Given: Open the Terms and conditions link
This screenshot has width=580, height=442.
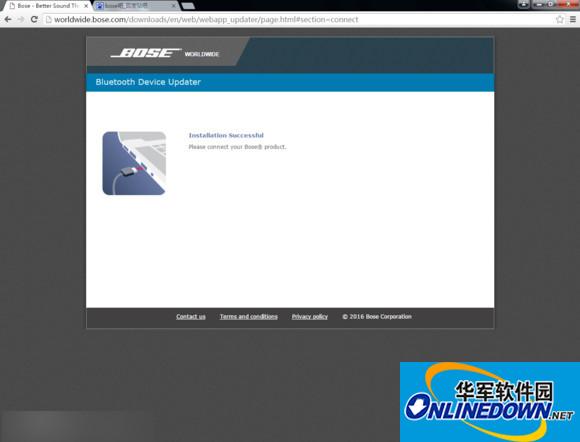Looking at the screenshot, I should [x=249, y=317].
